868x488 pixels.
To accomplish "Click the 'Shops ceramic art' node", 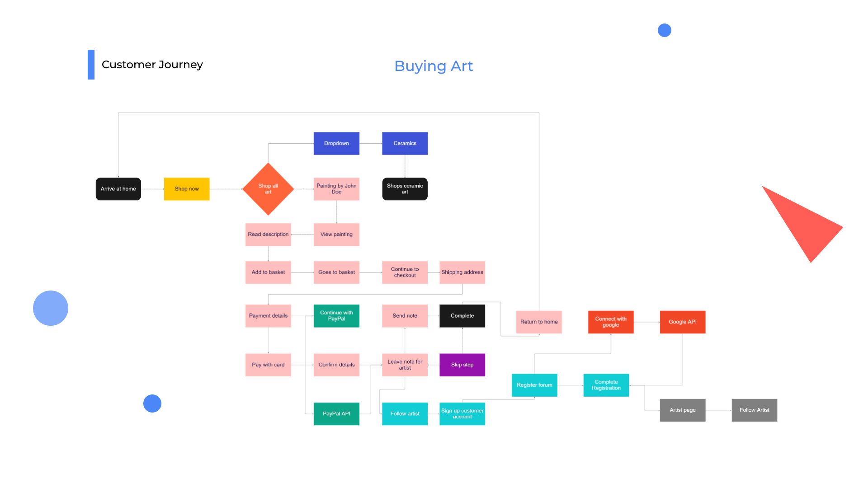I will pyautogui.click(x=405, y=189).
